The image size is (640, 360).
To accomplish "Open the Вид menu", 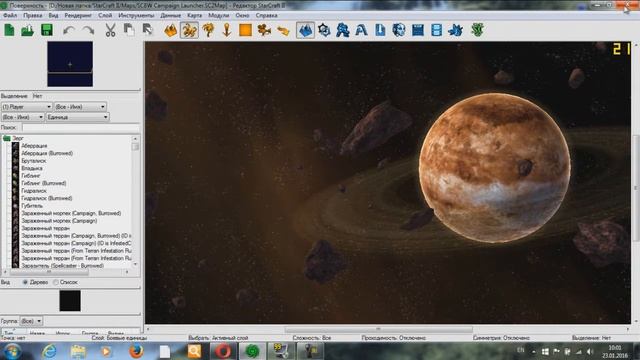I will [53, 16].
